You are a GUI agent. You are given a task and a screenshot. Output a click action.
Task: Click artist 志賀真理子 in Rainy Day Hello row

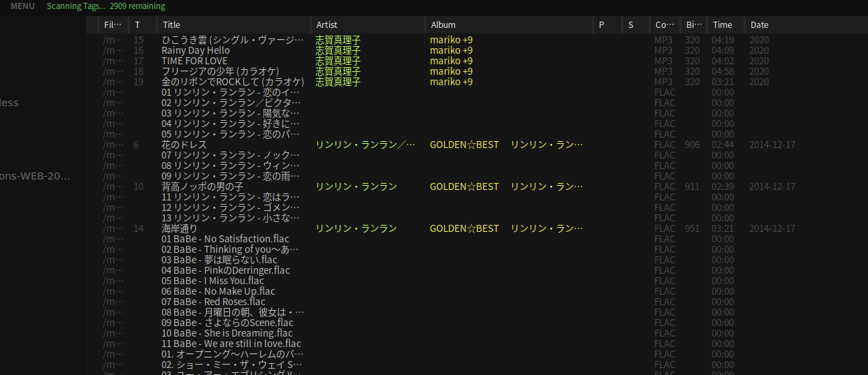[x=338, y=50]
